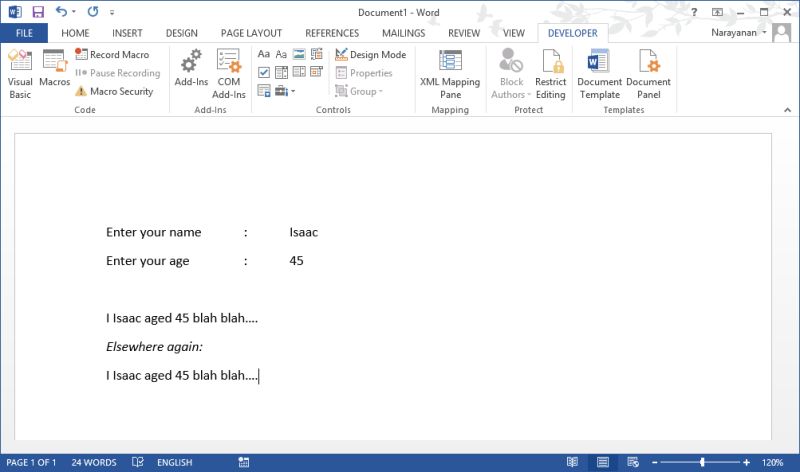Insert a Plain Text content control
This screenshot has width=800, height=472.
click(x=281, y=54)
